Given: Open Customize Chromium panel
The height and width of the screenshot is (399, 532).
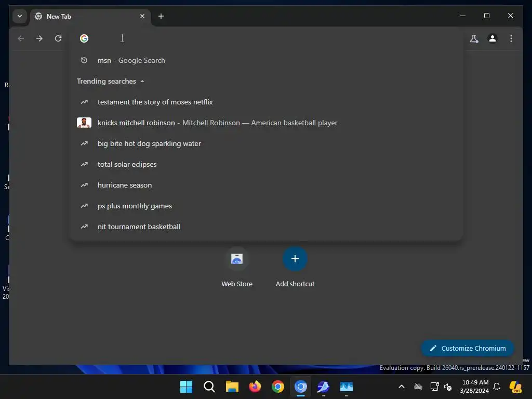Looking at the screenshot, I should 468,348.
